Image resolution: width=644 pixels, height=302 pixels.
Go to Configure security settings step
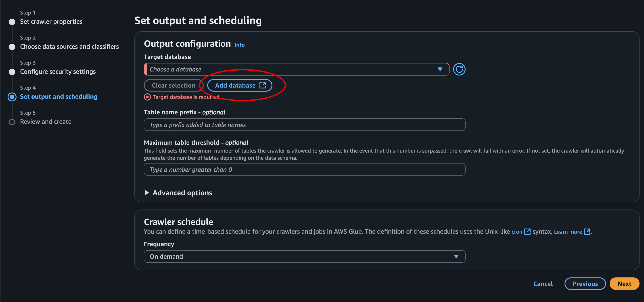(58, 71)
